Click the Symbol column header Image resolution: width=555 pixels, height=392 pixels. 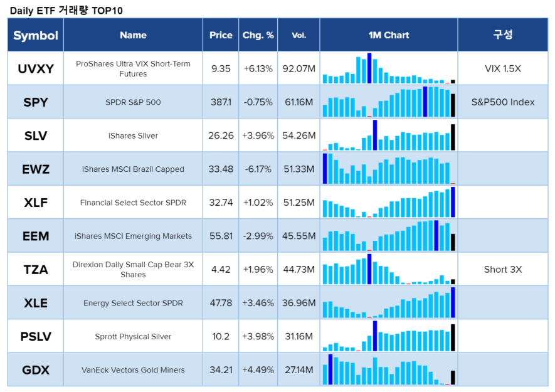click(x=35, y=35)
